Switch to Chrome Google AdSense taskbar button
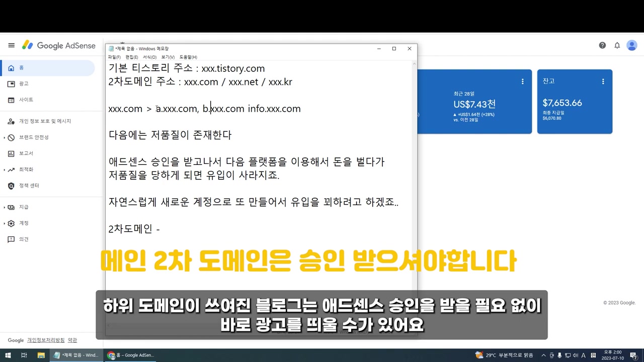The width and height of the screenshot is (644, 362). point(131,355)
